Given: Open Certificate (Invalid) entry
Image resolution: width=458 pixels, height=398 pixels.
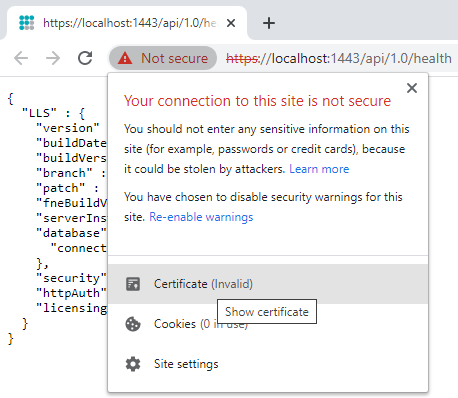Looking at the screenshot, I should click(268, 284).
